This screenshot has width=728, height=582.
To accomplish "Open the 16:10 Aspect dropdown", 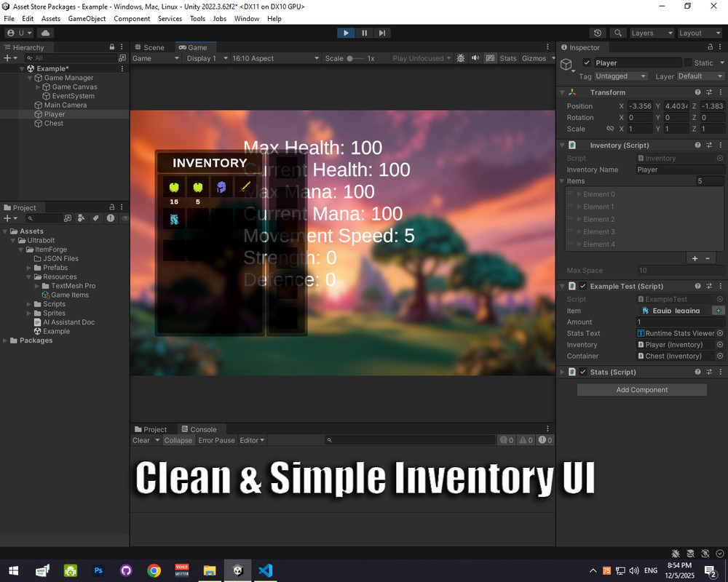I will click(275, 58).
